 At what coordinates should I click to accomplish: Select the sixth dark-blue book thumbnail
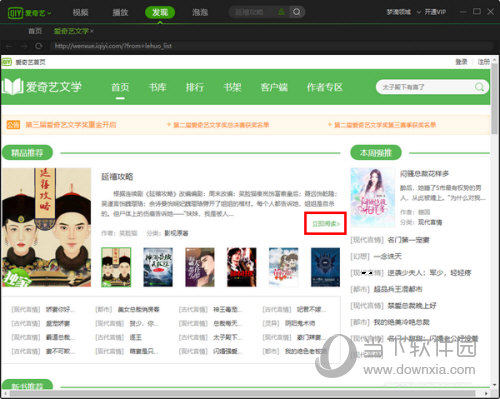326,267
